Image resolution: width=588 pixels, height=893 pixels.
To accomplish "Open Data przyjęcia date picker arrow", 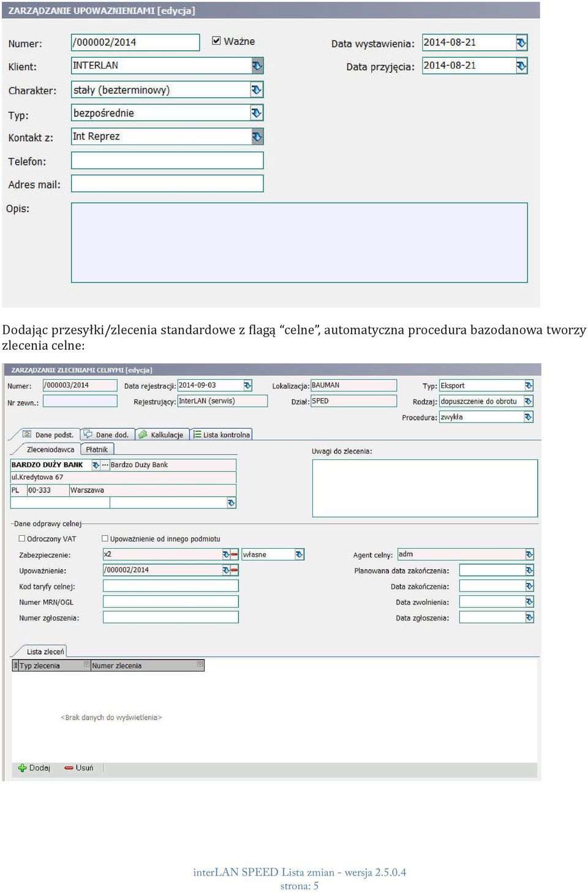I will (521, 66).
